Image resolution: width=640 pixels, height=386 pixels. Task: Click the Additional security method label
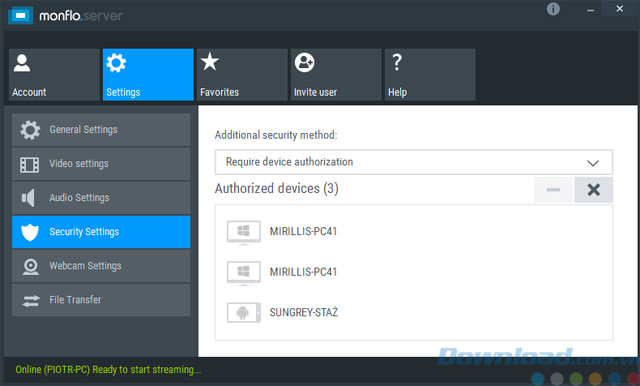point(276,135)
